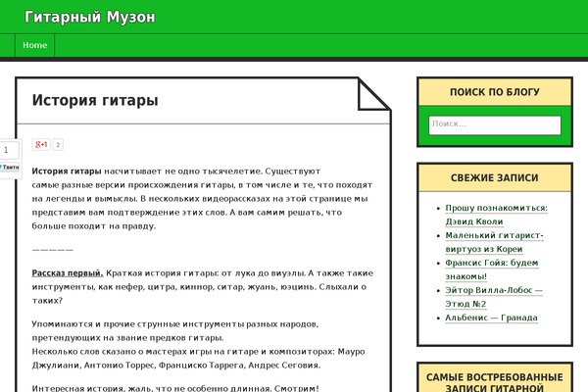Click the Google +1 button
This screenshot has width=588, height=392.
41,144
